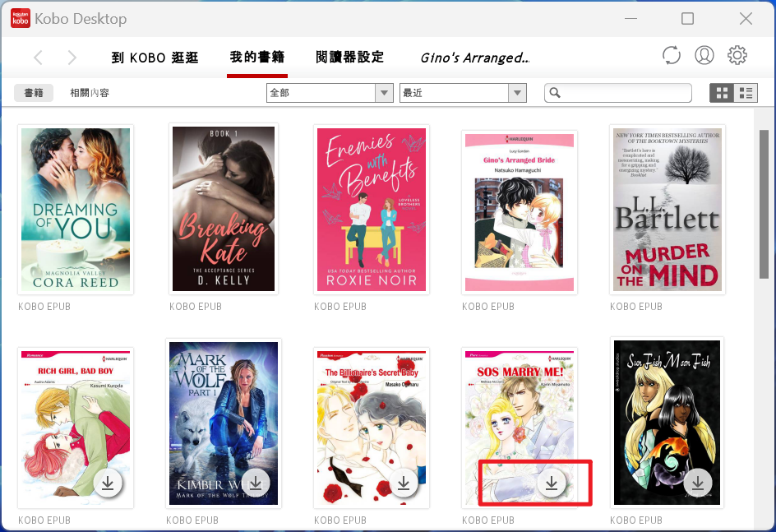Close the Kobo Desktop window
776x532 pixels.
click(746, 19)
